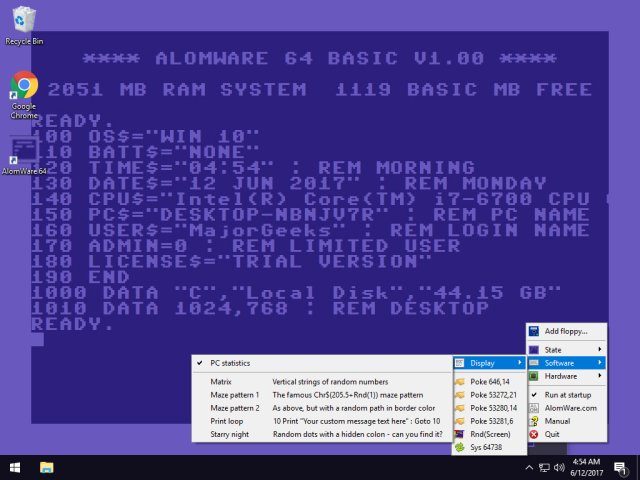The width and height of the screenshot is (640, 480).
Task: Toggle Run at startup option
Action: click(x=567, y=395)
